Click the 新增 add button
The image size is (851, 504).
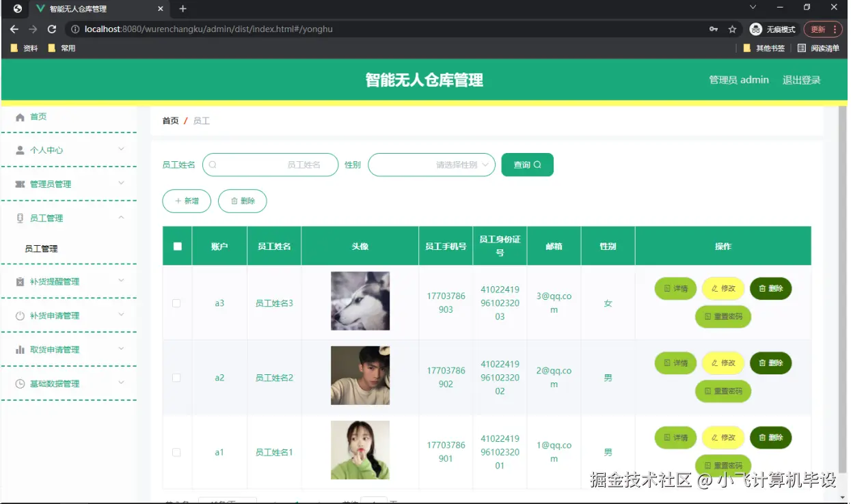[x=187, y=201]
